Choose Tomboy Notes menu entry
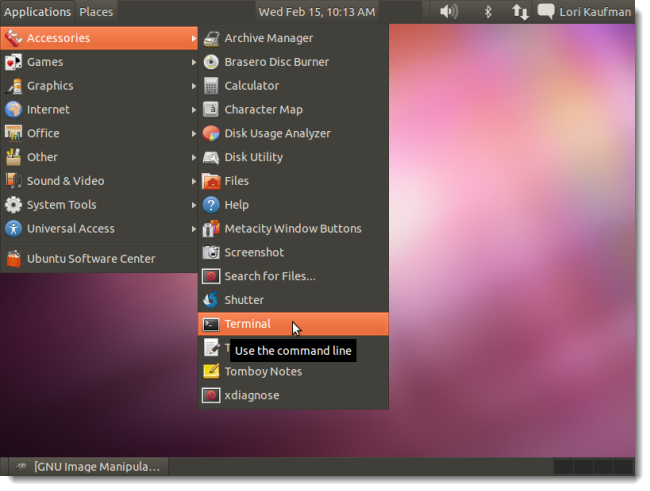Screen dimensions: 650x491 click(293, 372)
